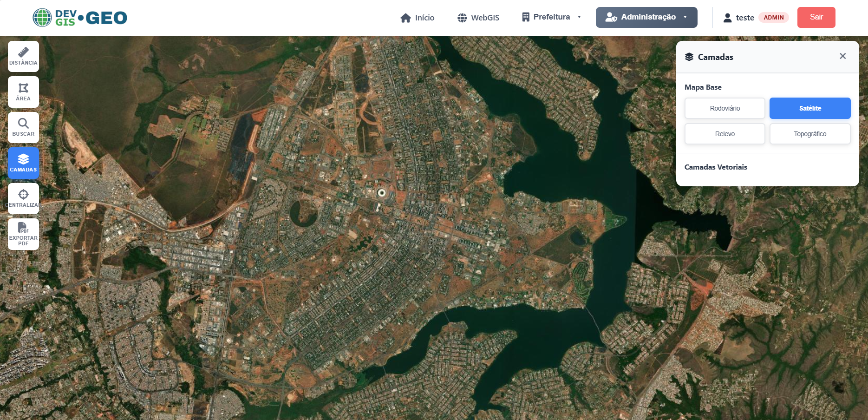The image size is (868, 420).
Task: Open the WebGIS menu item
Action: (x=478, y=17)
